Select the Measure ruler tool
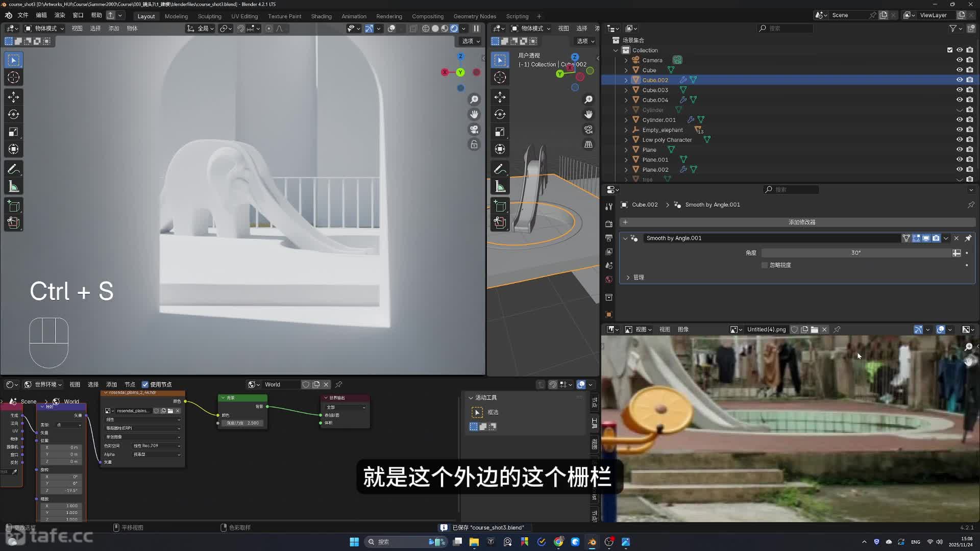Screen dimensions: 980x551 14,187
